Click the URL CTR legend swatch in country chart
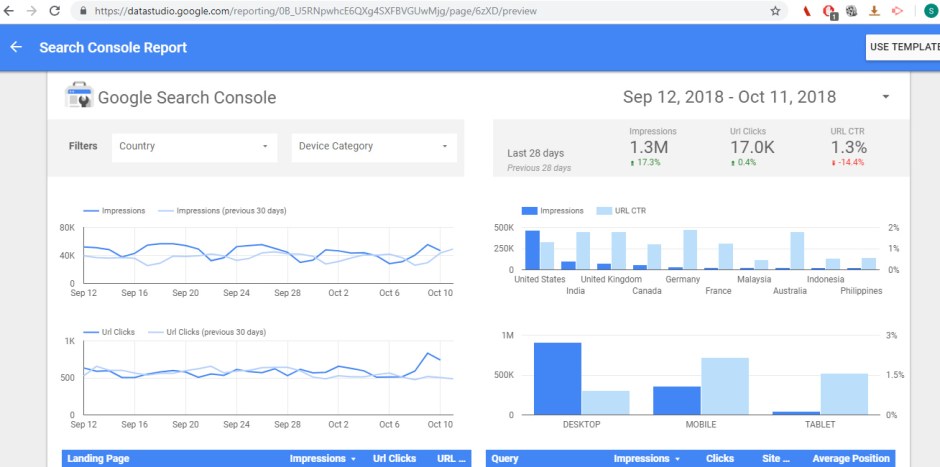 (603, 211)
